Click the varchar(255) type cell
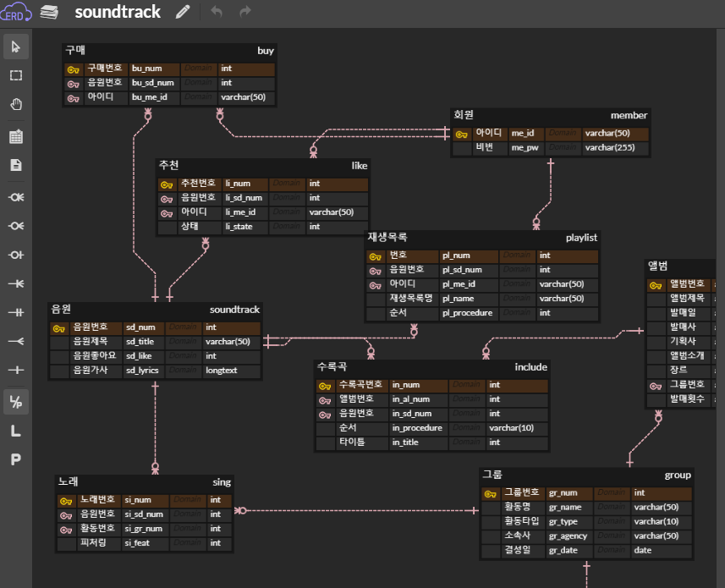Image resolution: width=725 pixels, height=588 pixels. click(x=615, y=147)
